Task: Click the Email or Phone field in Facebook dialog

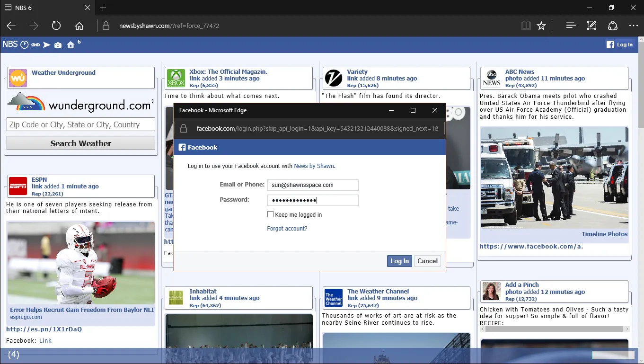Action: (313, 185)
